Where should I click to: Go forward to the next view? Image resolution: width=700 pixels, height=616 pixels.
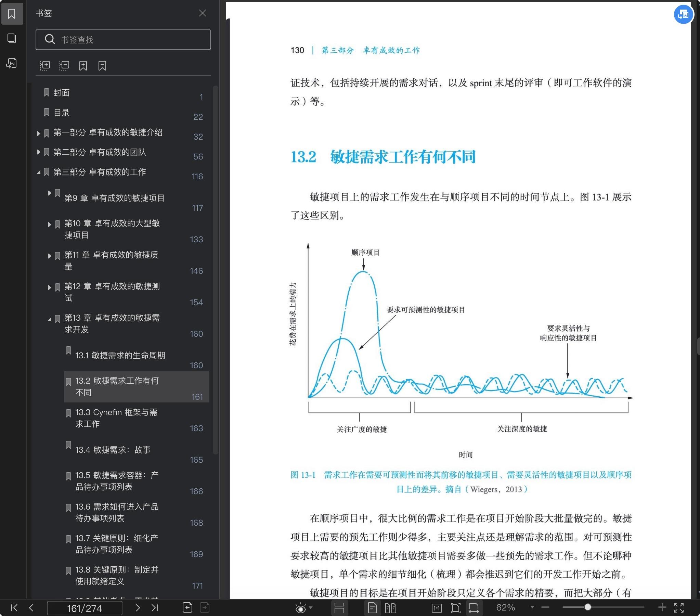(205, 607)
